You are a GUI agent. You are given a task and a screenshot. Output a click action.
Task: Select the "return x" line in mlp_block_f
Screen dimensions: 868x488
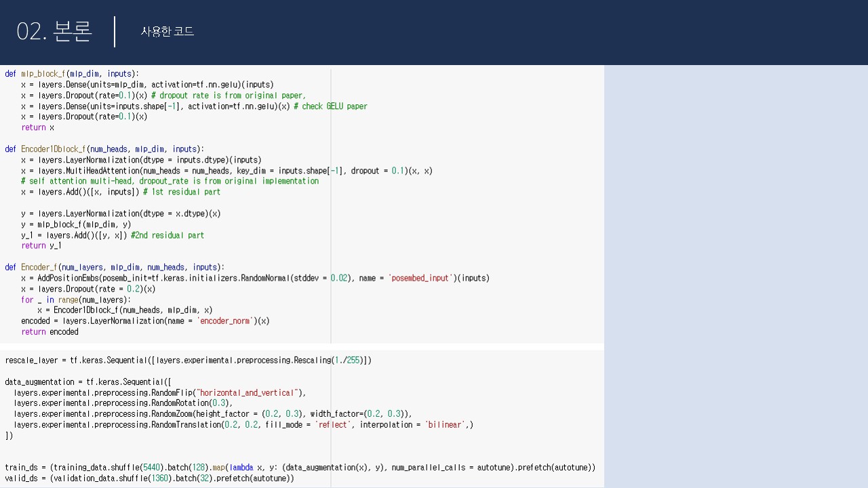point(37,127)
